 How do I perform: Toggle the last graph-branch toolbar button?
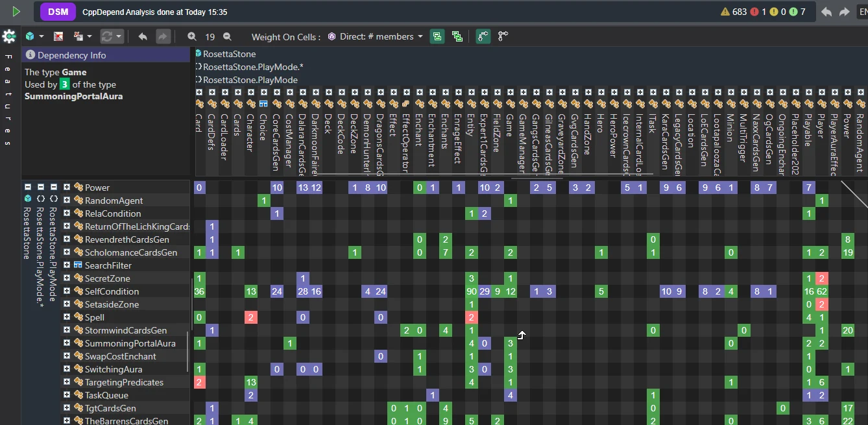click(x=503, y=36)
